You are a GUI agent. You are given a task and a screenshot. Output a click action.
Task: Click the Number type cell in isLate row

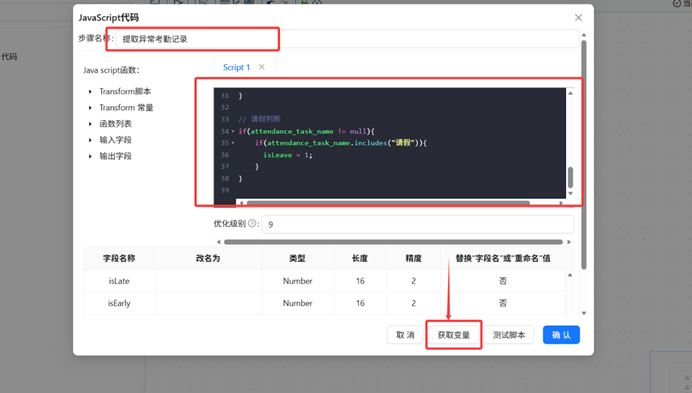pos(297,281)
